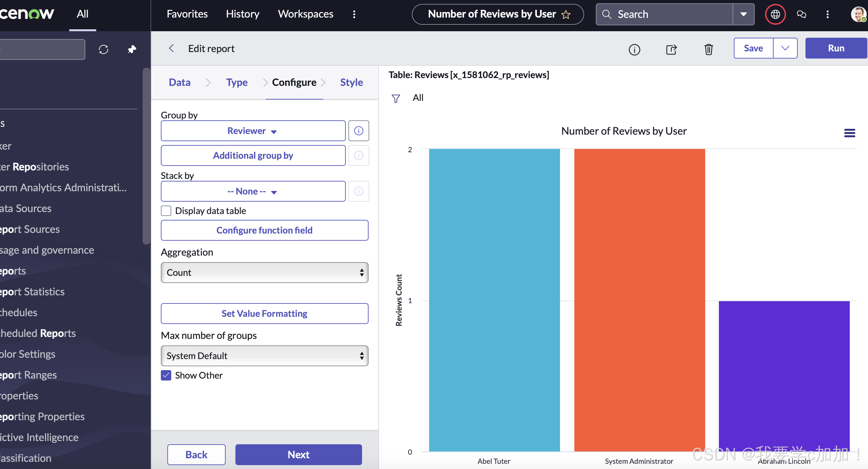Image resolution: width=868 pixels, height=469 pixels.
Task: Open the Save options dropdown arrow
Action: (x=785, y=48)
